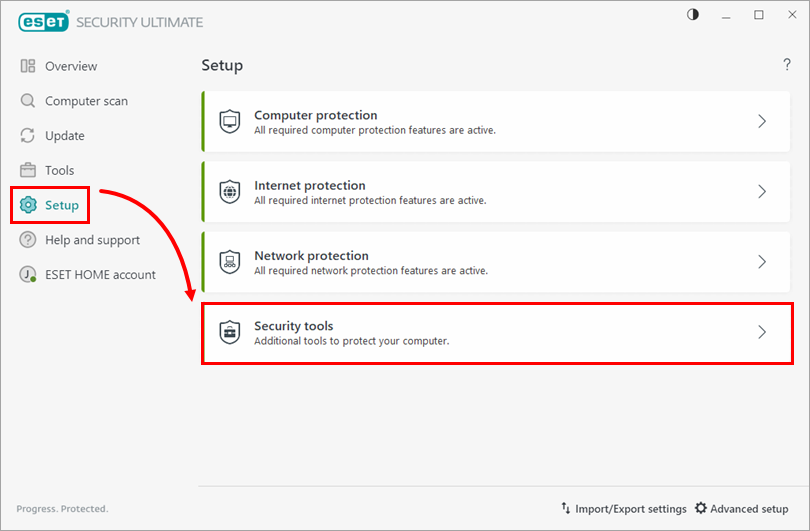Click the Help and support question icon
This screenshot has width=810, height=531.
(28, 240)
